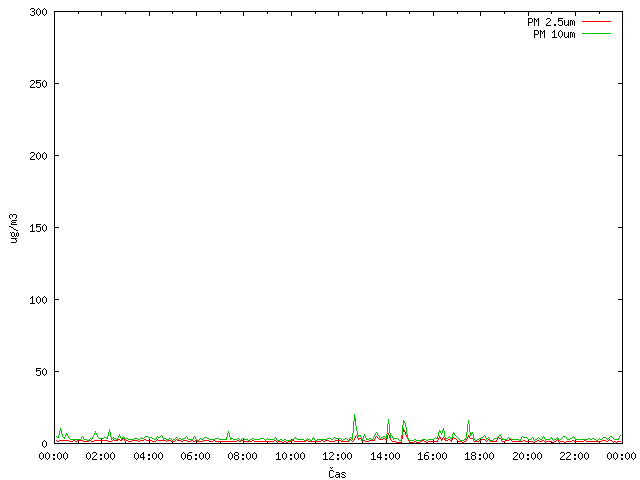Click the 50 y-axis value
This screenshot has height=480, width=640.
(41, 372)
